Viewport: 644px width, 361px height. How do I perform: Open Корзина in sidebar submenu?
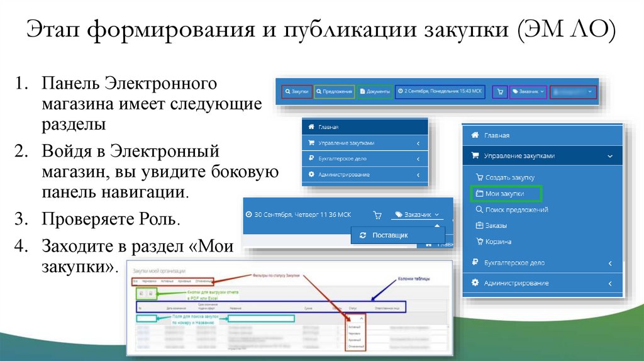click(x=493, y=242)
